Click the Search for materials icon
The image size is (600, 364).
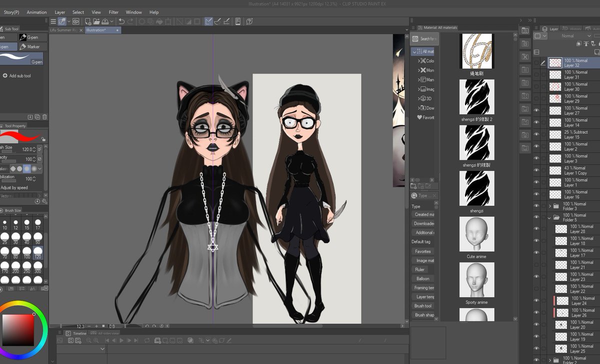coord(425,38)
